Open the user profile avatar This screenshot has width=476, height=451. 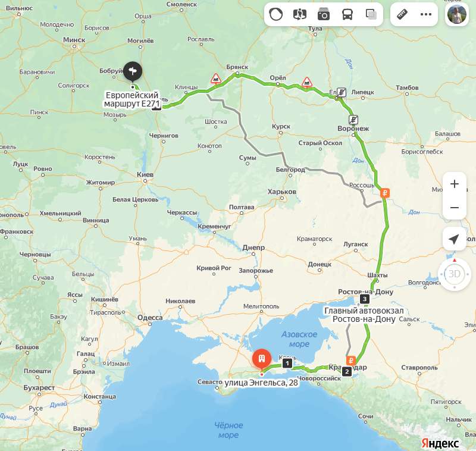(x=457, y=14)
